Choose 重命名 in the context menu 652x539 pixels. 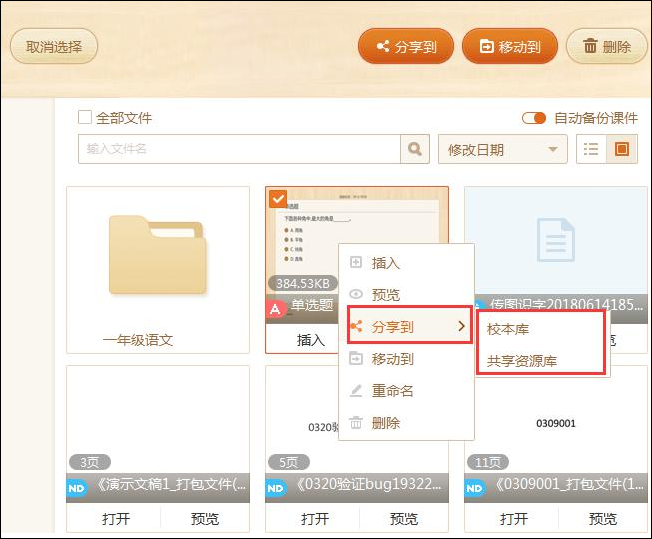(392, 391)
